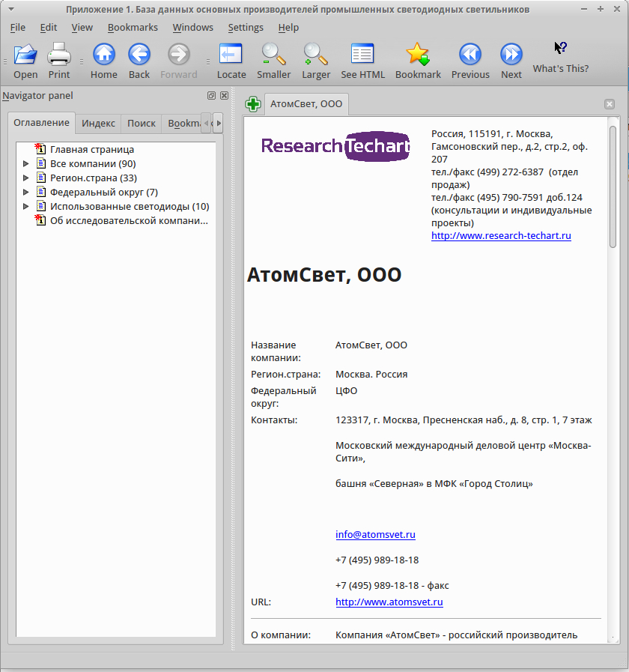Open a new tab with the green plus
This screenshot has height=672, width=629.
tap(253, 104)
